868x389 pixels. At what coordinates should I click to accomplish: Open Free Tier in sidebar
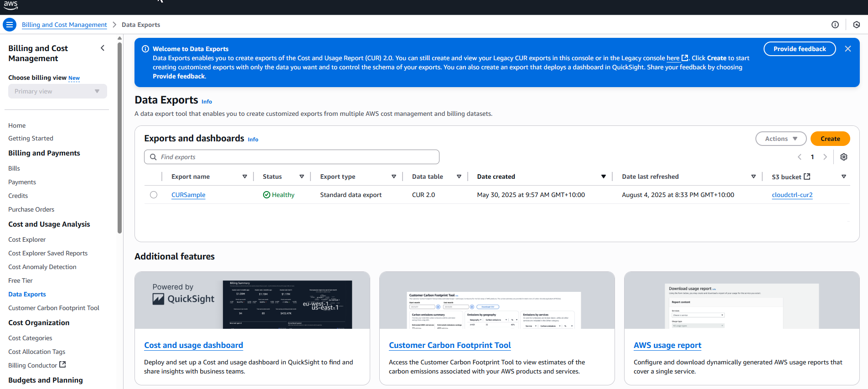(21, 280)
